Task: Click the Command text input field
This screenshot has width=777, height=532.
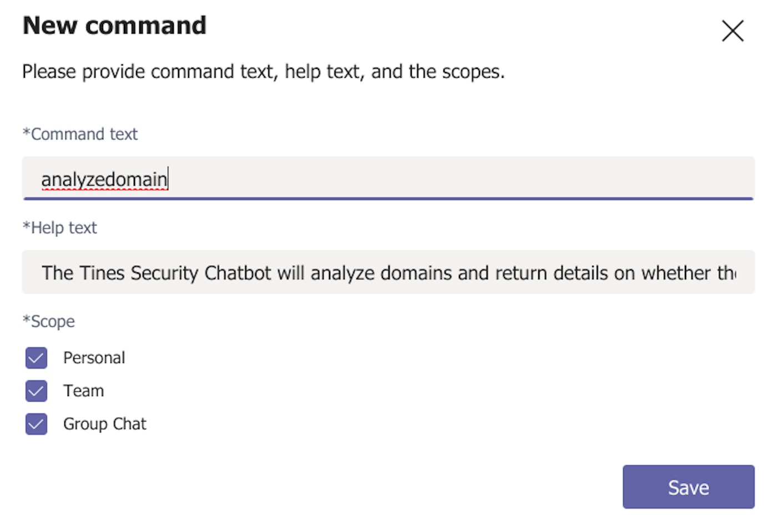Action: pyautogui.click(x=389, y=179)
